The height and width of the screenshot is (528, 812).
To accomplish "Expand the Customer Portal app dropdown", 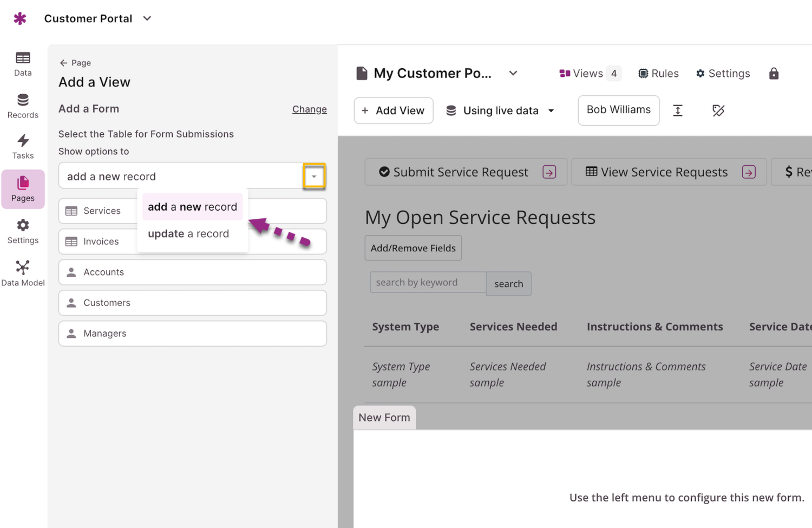I will click(x=147, y=19).
